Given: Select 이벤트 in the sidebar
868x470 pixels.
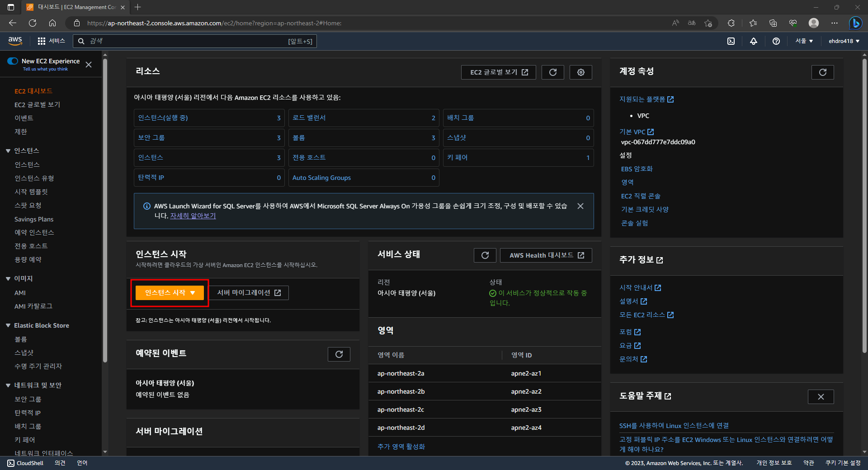Looking at the screenshot, I should click(x=24, y=118).
